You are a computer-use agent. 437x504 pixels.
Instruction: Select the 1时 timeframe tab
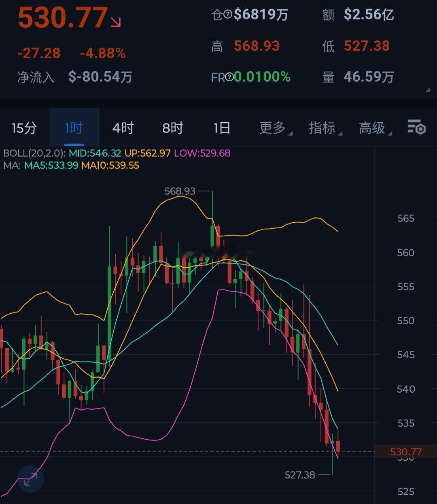coord(74,128)
